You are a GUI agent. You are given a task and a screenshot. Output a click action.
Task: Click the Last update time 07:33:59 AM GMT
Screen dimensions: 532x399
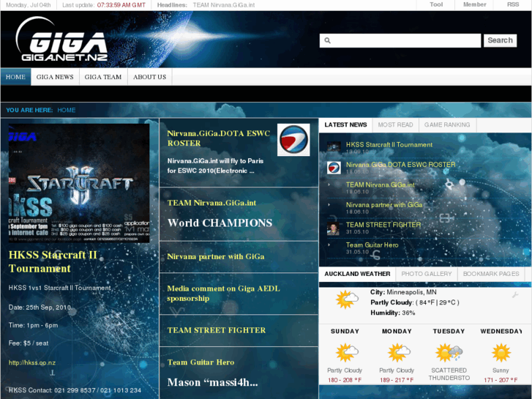[121, 5]
